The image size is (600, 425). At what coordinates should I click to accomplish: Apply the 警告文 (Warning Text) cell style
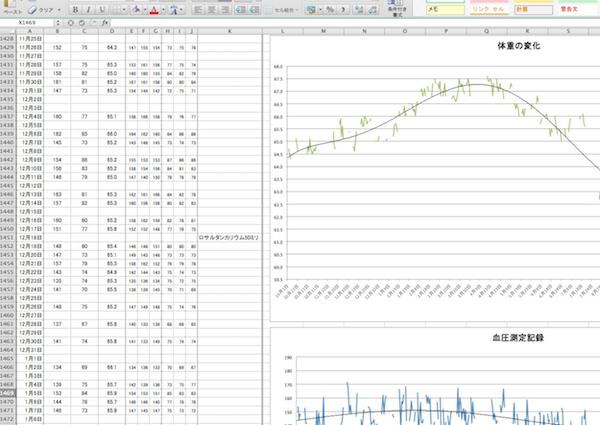(x=578, y=9)
